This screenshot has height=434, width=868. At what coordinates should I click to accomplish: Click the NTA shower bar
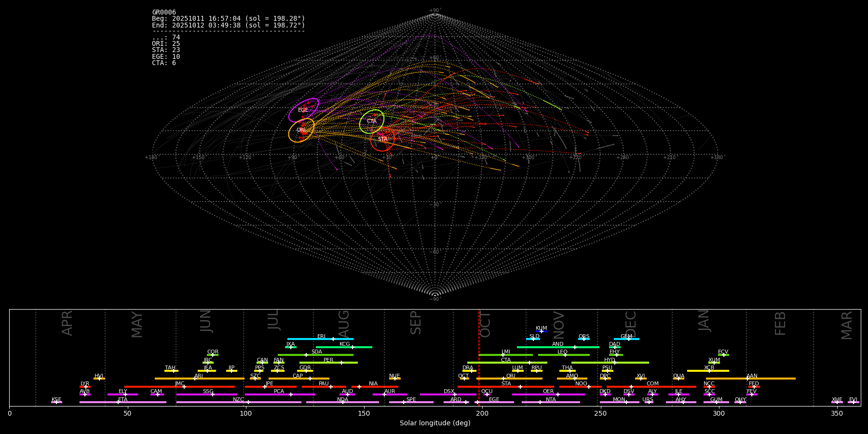[551, 402]
